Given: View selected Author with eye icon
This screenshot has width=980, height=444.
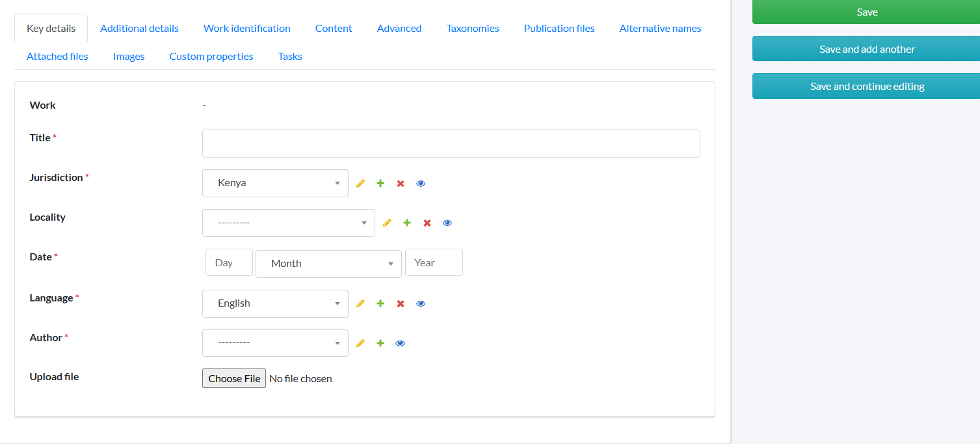Looking at the screenshot, I should 401,344.
